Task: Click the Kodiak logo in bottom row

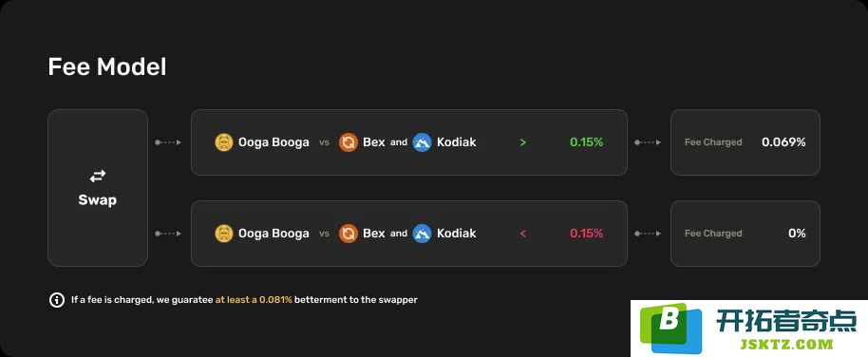Action: [x=422, y=233]
